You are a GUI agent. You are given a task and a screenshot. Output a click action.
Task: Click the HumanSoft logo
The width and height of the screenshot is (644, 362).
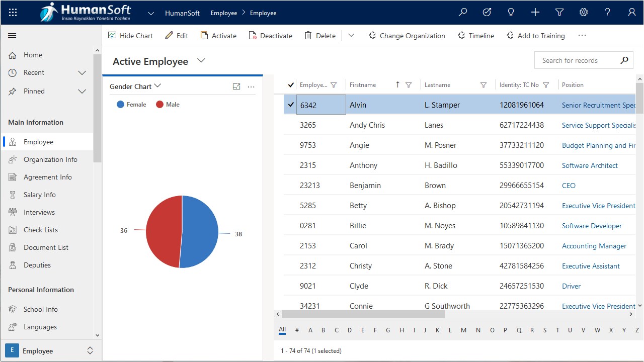point(86,13)
